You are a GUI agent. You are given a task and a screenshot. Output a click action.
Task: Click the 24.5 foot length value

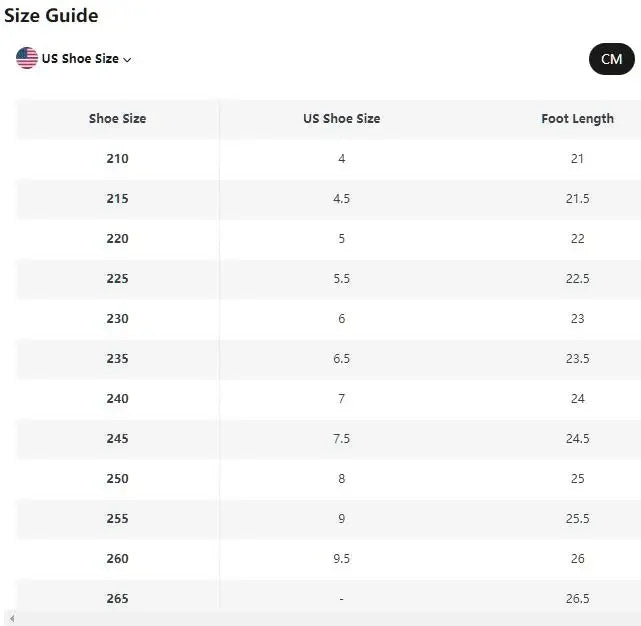577,439
